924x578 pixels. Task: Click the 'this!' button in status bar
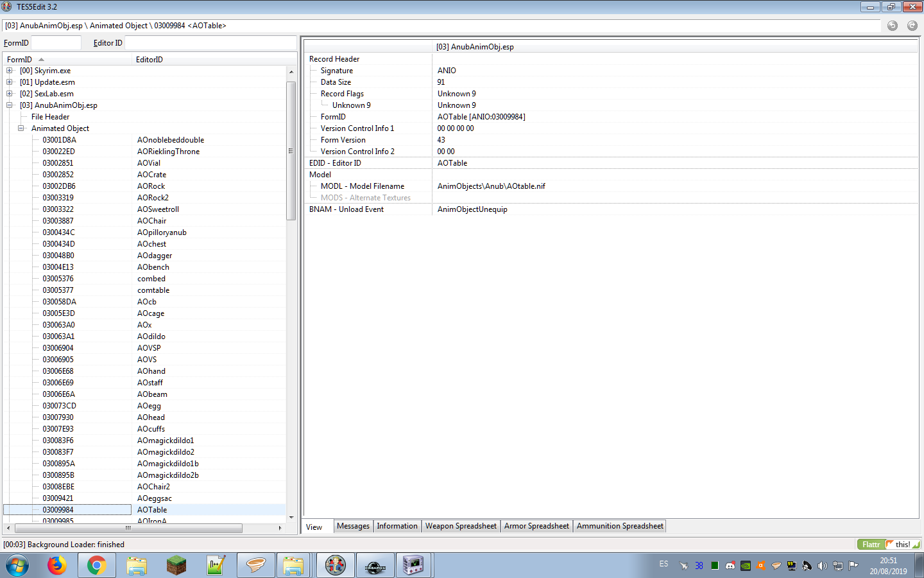[x=903, y=544]
